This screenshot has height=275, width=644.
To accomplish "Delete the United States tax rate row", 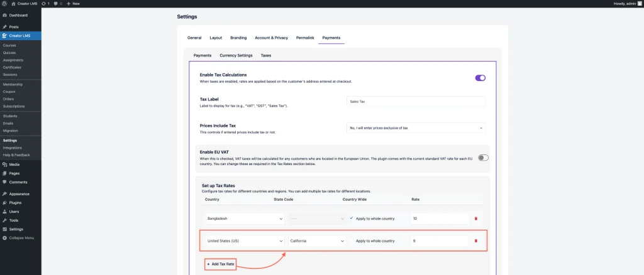I will [475, 240].
